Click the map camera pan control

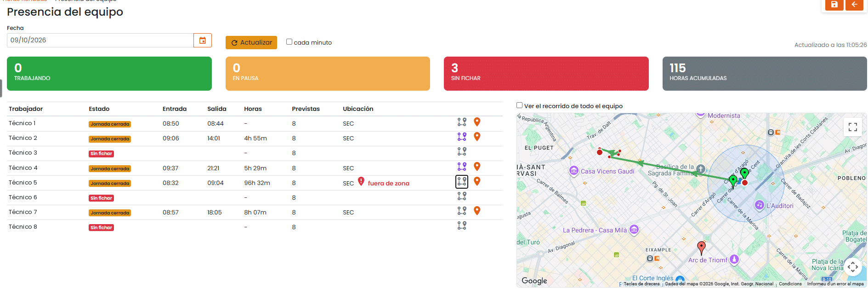pyautogui.click(x=853, y=267)
